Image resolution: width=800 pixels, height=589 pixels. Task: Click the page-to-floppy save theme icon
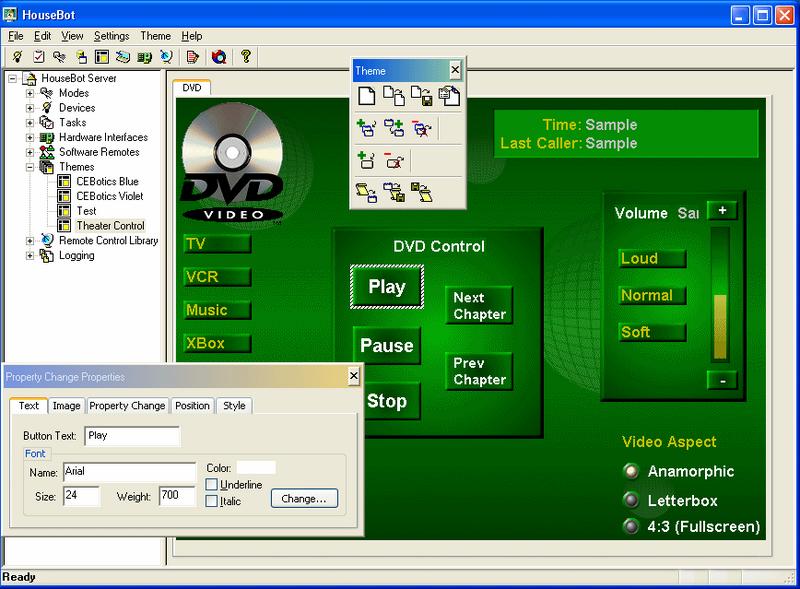[x=421, y=95]
